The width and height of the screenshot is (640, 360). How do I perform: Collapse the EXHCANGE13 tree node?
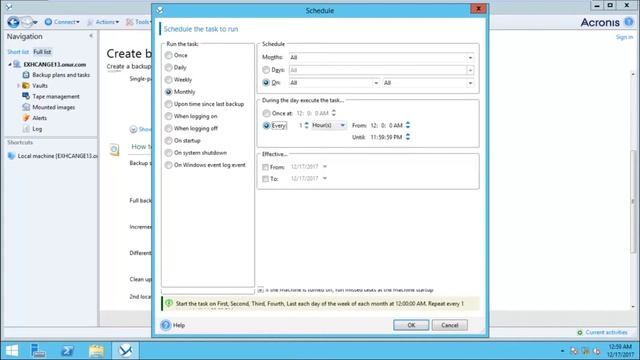9,64
